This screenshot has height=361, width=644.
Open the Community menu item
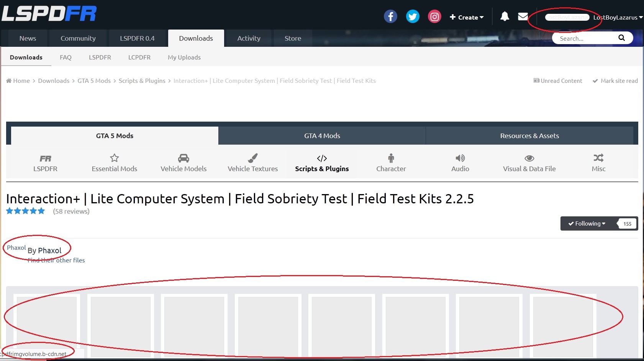coord(78,38)
